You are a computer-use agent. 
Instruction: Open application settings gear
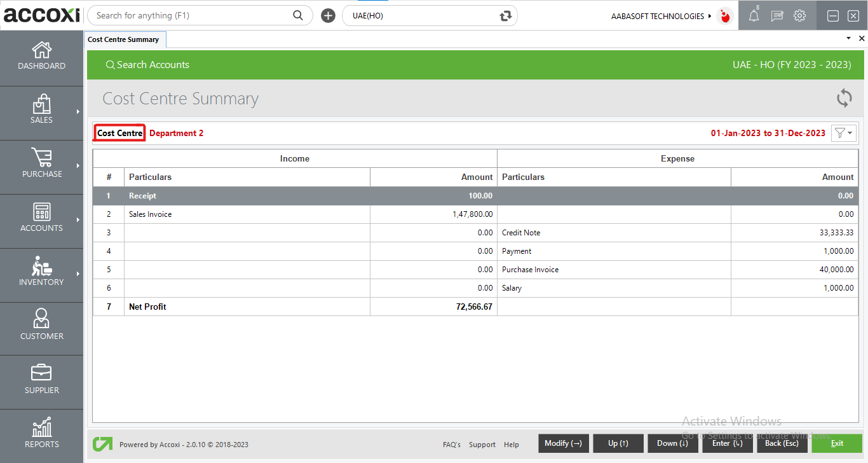tap(799, 15)
